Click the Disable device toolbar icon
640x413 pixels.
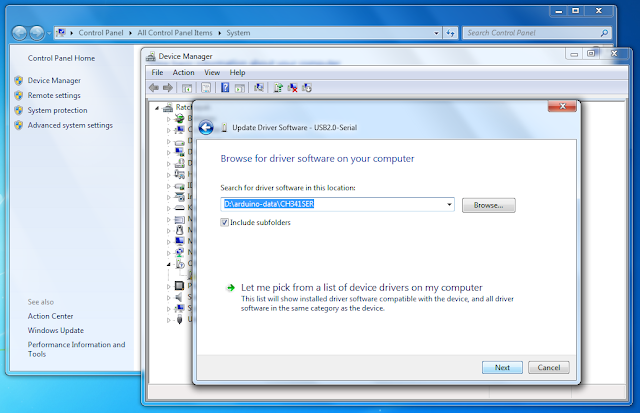tap(307, 87)
